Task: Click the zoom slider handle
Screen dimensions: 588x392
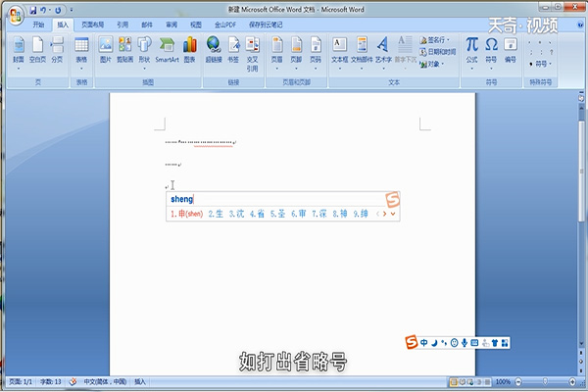Action: click(545, 382)
